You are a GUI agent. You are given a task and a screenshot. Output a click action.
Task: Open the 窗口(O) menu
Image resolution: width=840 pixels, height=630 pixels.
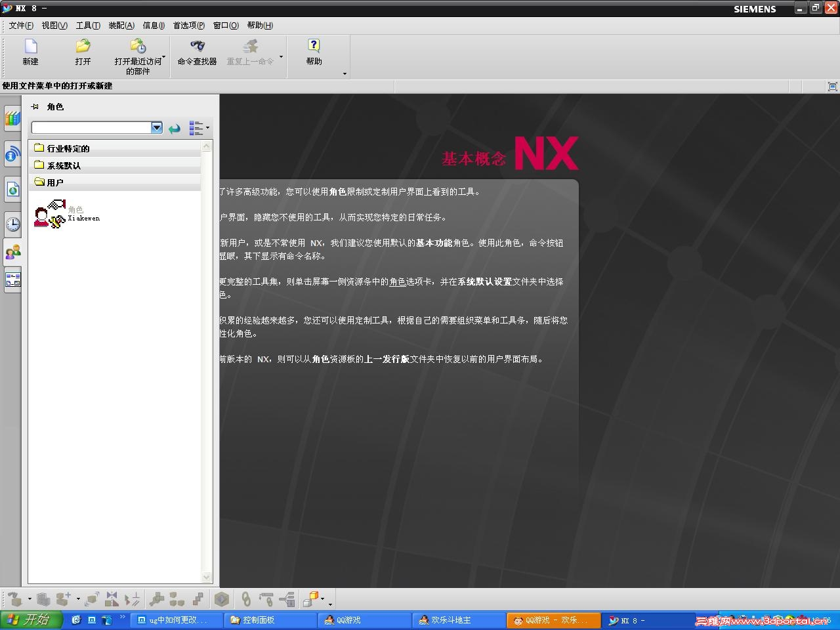(x=226, y=26)
